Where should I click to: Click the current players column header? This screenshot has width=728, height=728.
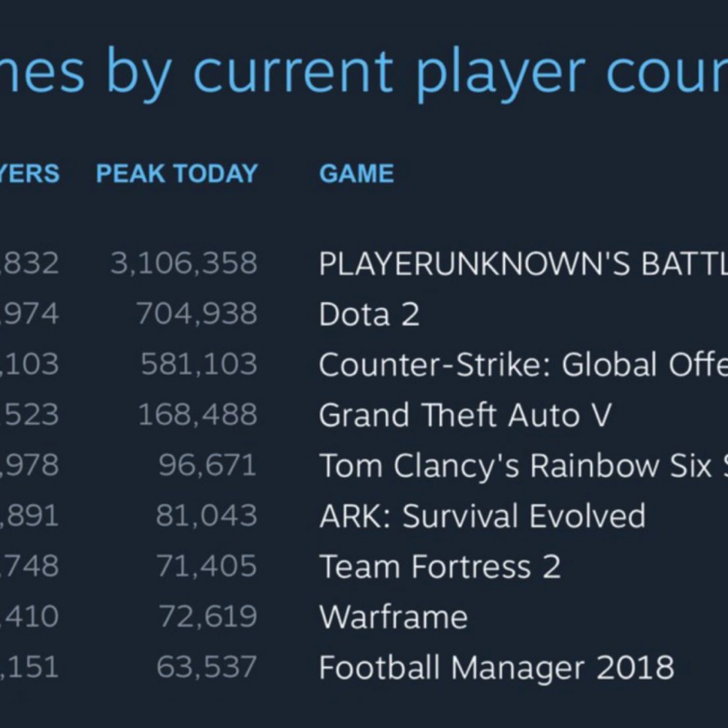click(x=30, y=173)
